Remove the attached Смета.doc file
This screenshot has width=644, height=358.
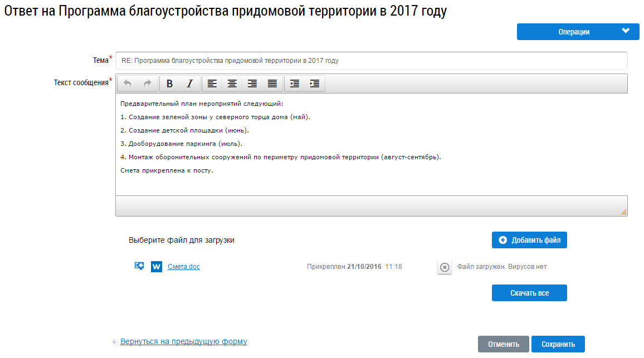[x=445, y=267]
